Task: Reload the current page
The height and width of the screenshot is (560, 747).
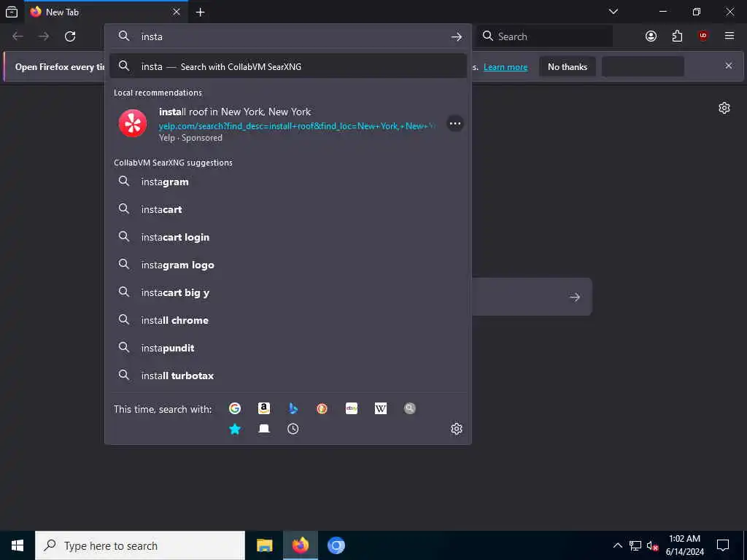Action: (70, 36)
